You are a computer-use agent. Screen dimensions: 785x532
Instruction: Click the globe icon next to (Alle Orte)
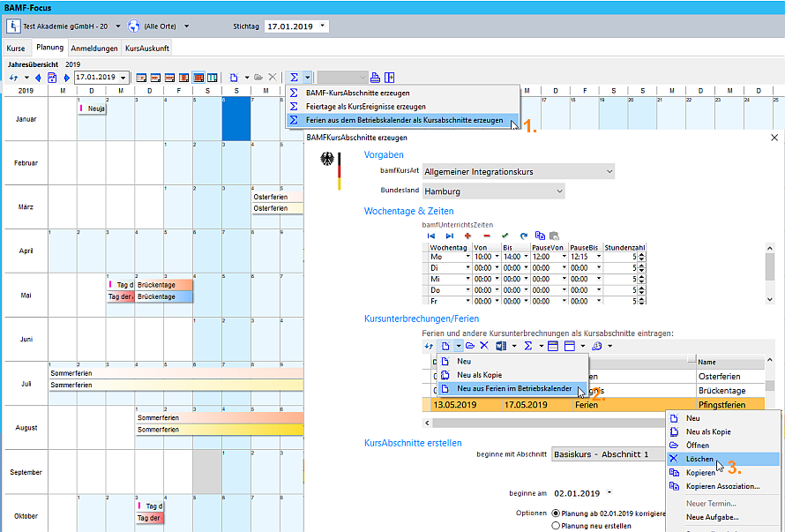[x=133, y=26]
